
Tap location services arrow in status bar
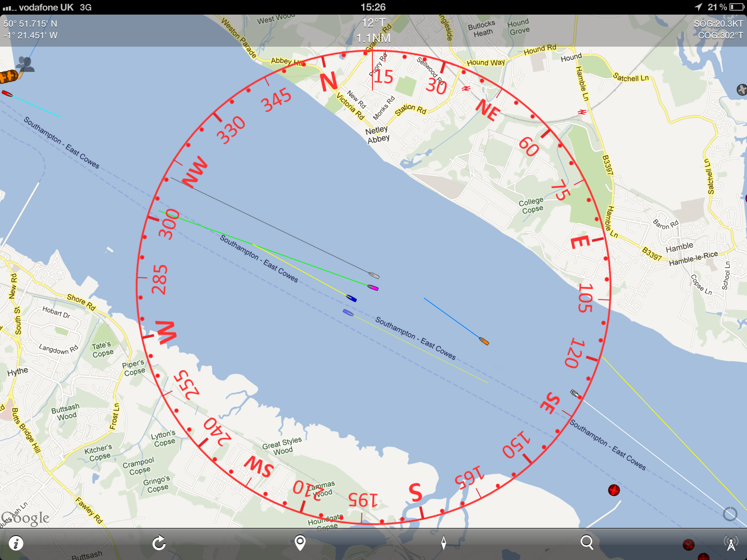(698, 7)
